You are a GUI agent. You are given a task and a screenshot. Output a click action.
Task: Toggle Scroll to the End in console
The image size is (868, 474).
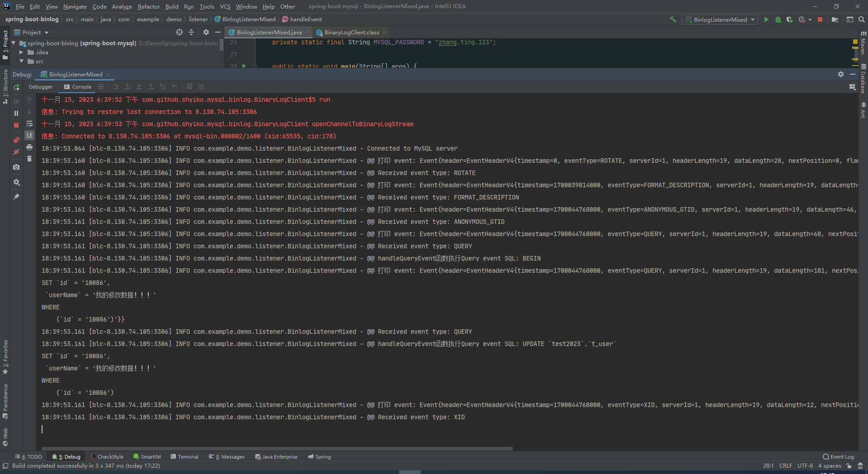[29, 135]
